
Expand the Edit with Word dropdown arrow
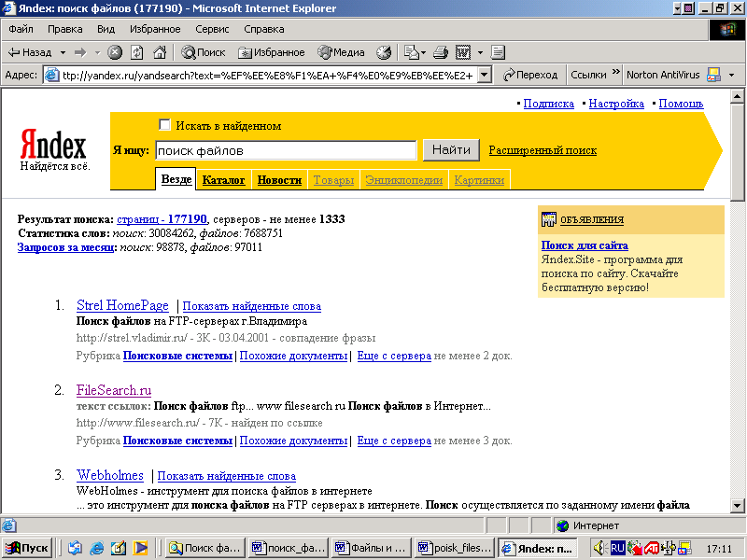(480, 52)
